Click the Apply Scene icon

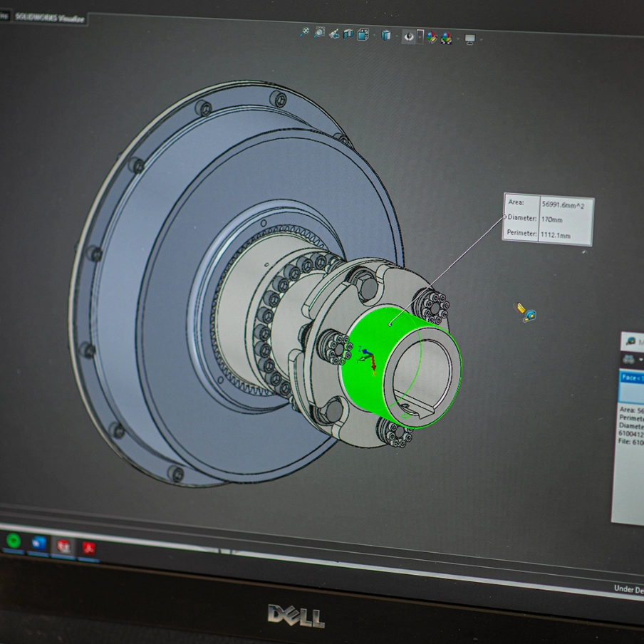coord(447,38)
